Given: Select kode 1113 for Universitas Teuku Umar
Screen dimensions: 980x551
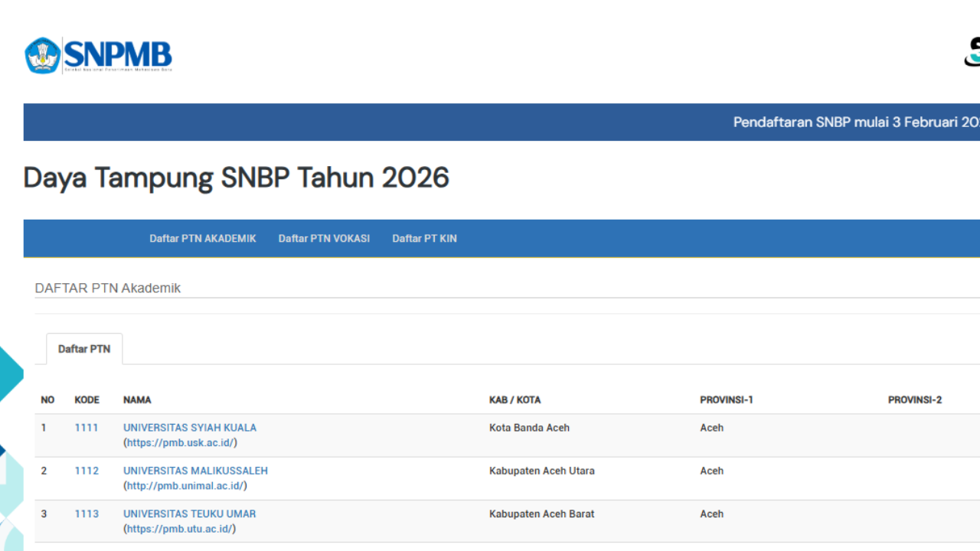Looking at the screenshot, I should [x=86, y=514].
